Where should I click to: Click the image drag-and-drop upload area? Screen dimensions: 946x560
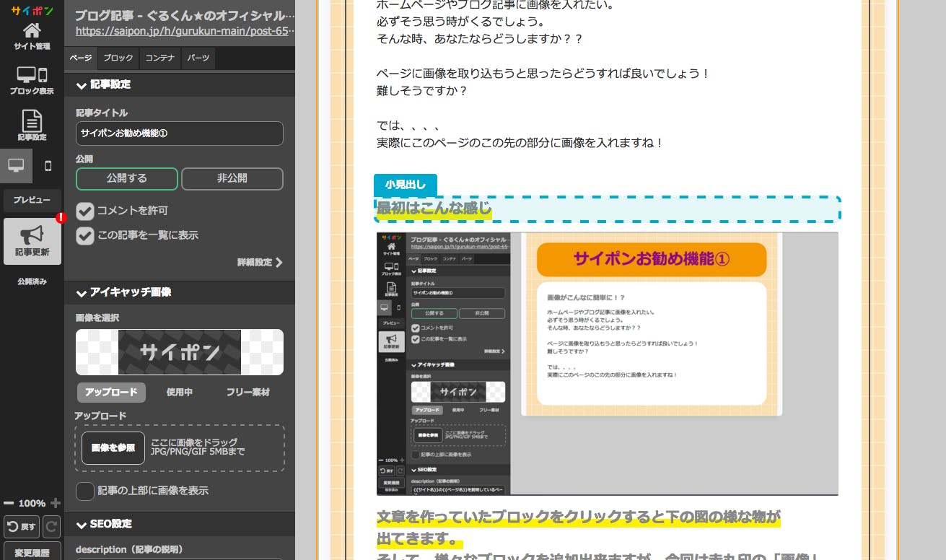tap(180, 448)
